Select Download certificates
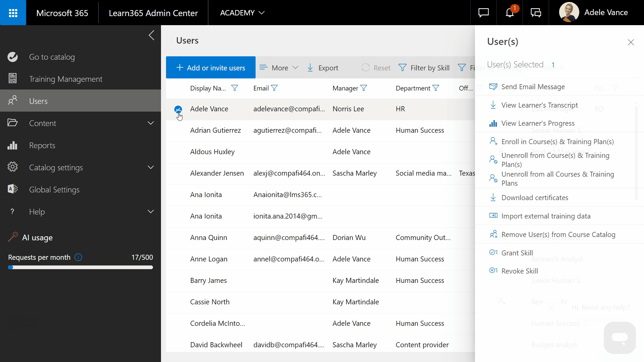 pos(535,198)
